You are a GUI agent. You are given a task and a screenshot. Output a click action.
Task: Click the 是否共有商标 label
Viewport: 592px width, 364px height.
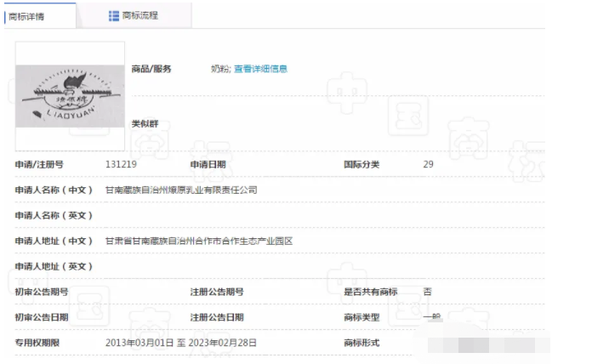(x=371, y=292)
